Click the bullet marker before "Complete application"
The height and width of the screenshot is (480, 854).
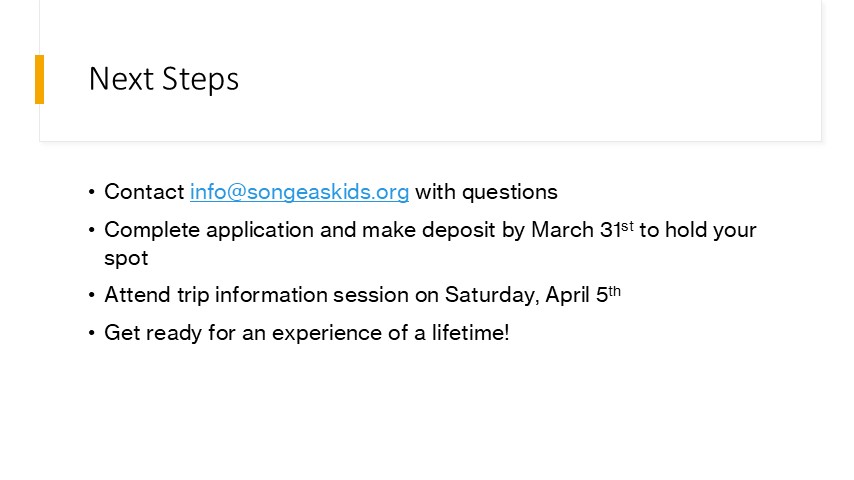[x=92, y=230]
